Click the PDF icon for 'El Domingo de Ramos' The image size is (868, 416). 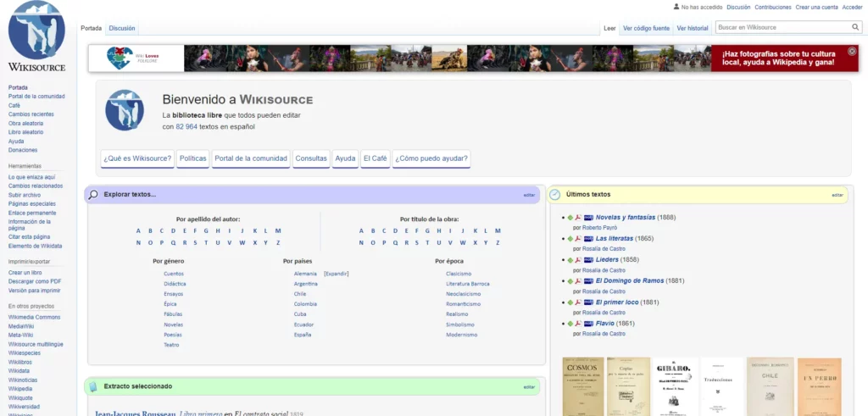(x=577, y=281)
